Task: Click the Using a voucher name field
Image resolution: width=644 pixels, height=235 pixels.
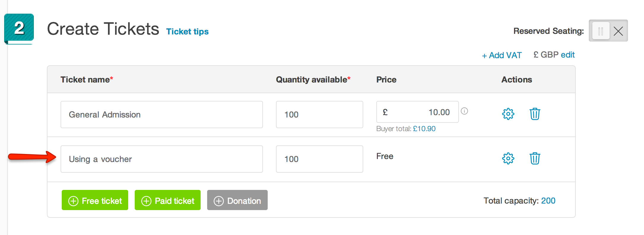Action: [162, 159]
